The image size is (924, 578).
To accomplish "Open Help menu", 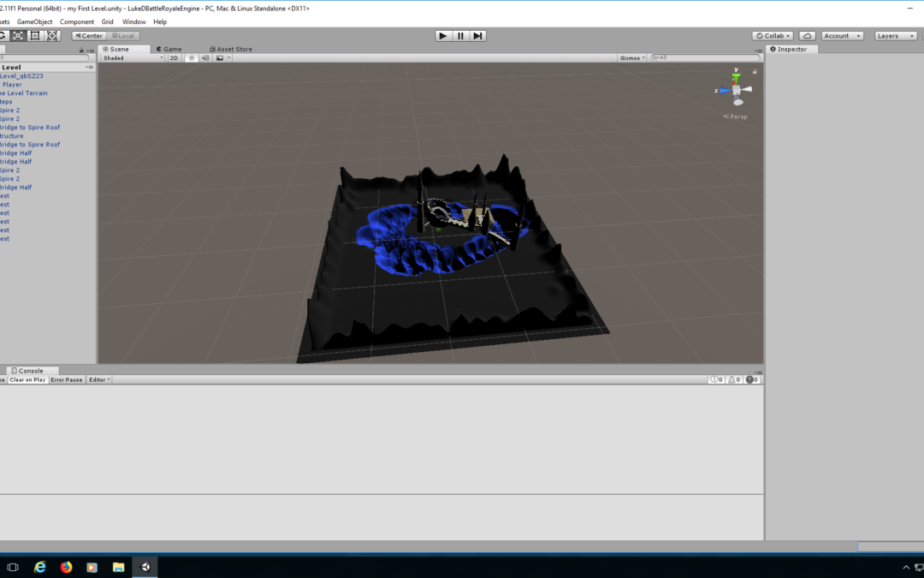I will click(160, 21).
